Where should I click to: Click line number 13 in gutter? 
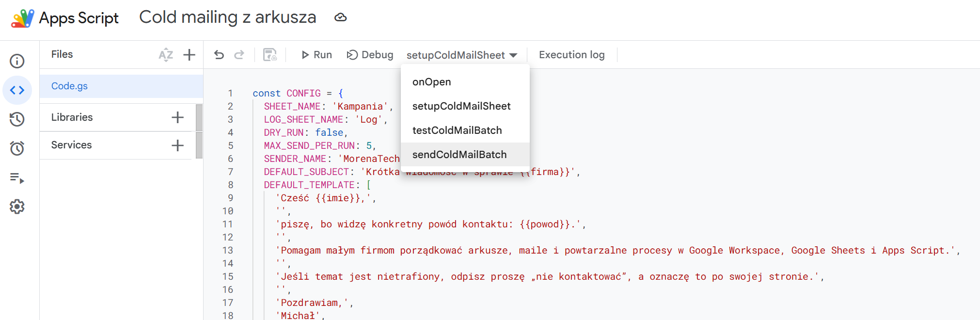pyautogui.click(x=228, y=250)
